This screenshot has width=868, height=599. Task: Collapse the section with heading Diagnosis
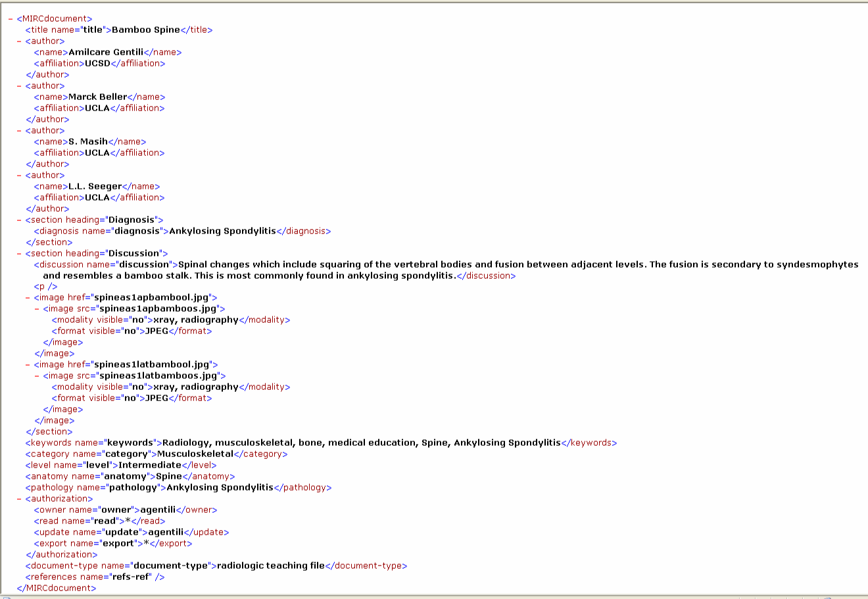(19, 220)
